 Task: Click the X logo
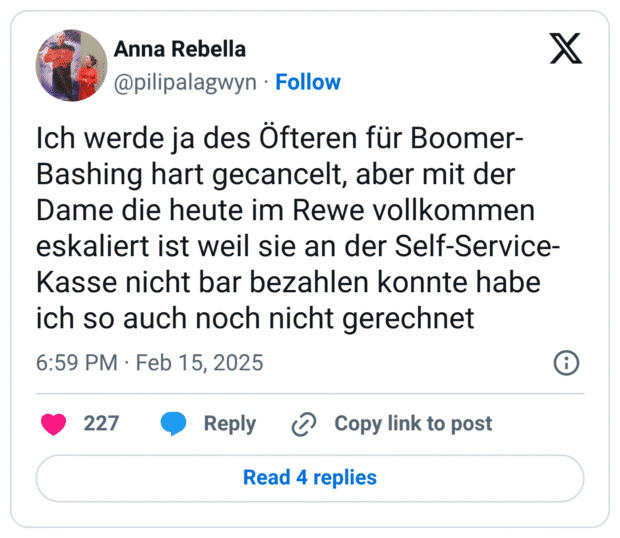point(566,47)
